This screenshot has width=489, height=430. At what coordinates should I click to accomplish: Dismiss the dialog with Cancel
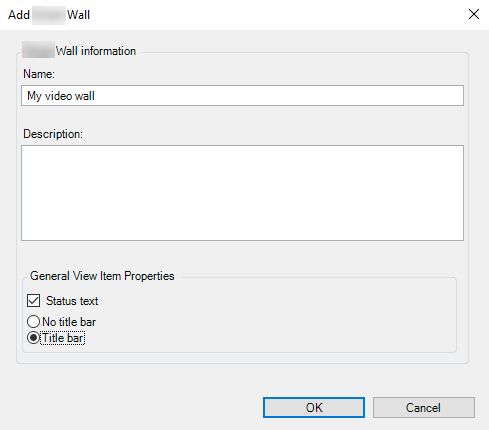424,407
